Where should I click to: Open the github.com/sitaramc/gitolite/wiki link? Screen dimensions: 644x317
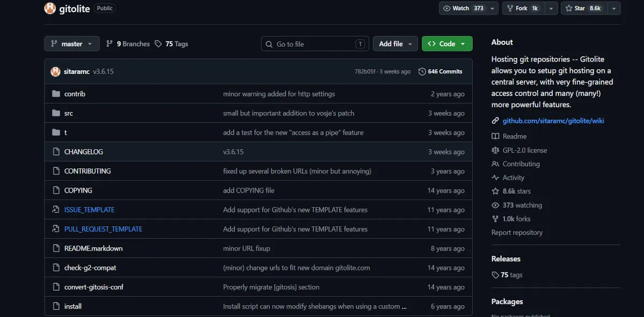(553, 121)
